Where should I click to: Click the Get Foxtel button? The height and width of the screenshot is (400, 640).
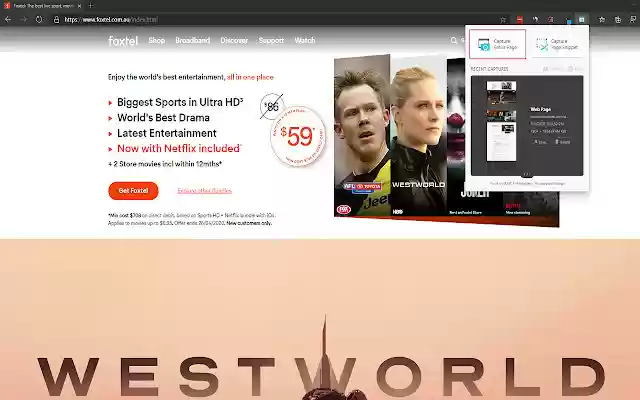click(x=133, y=191)
